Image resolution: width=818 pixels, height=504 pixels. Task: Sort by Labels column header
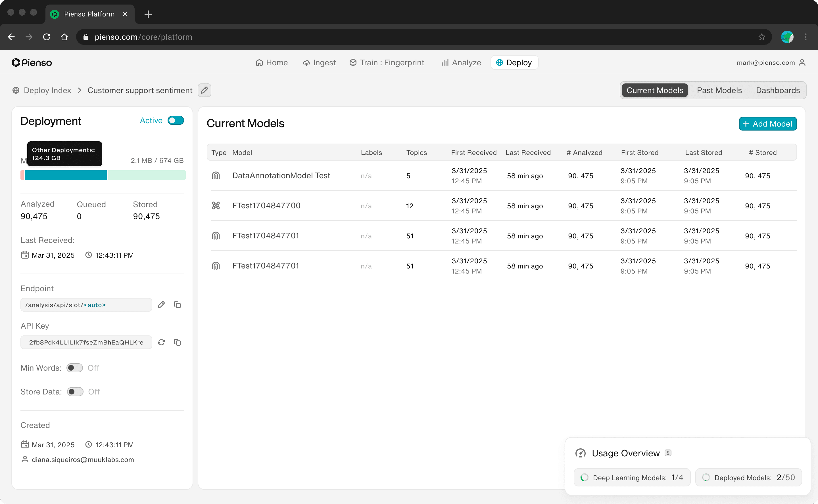(x=371, y=153)
